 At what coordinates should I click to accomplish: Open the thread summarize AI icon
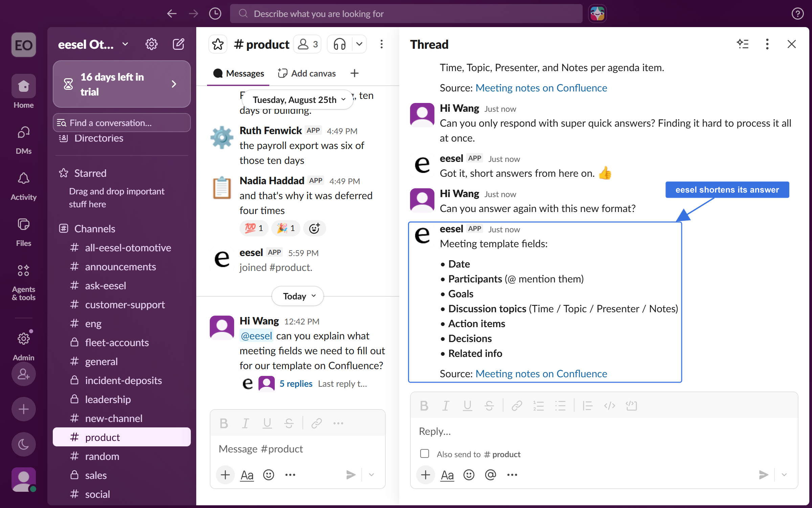[743, 44]
